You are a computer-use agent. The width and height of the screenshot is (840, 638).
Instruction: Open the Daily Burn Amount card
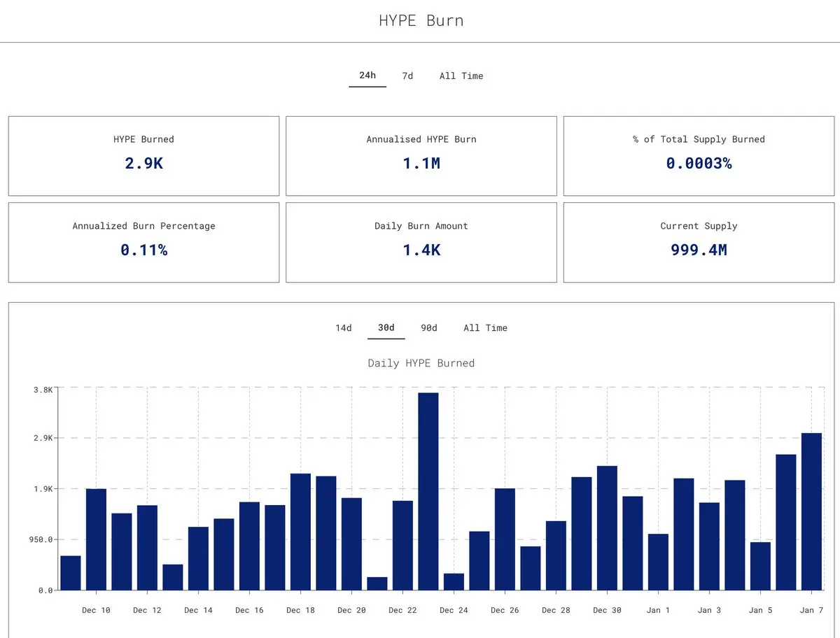[421, 243]
